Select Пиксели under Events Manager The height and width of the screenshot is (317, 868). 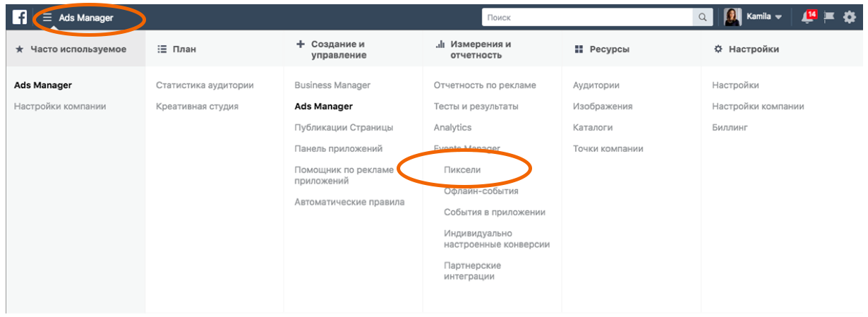462,170
